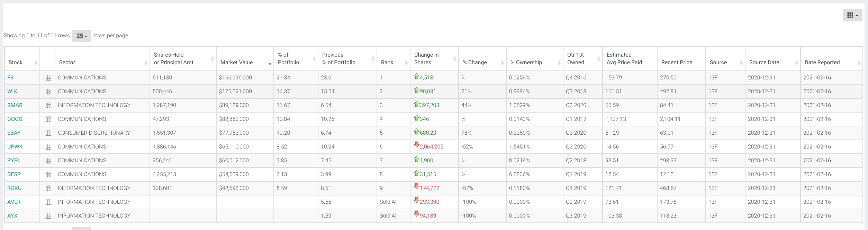Viewport: 868px width, 230px height.
Task: Sort by Shares Held column header
Action: pyautogui.click(x=182, y=59)
